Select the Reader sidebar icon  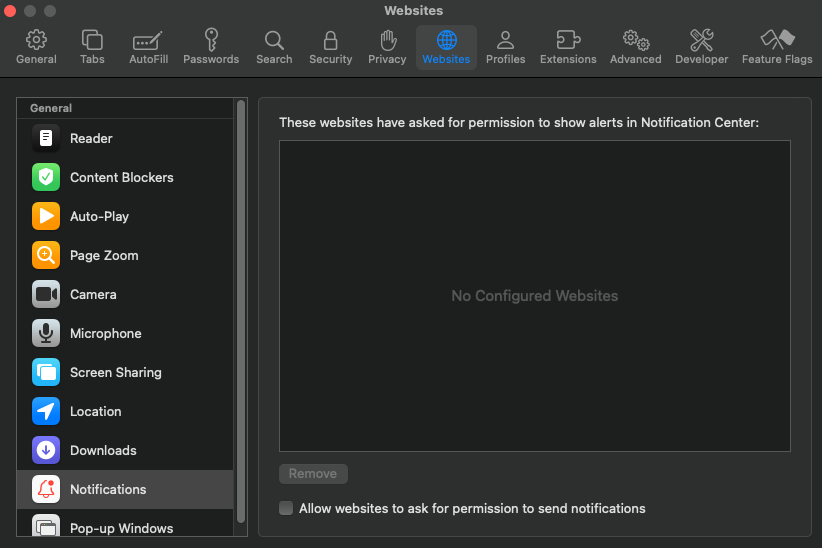click(x=46, y=138)
